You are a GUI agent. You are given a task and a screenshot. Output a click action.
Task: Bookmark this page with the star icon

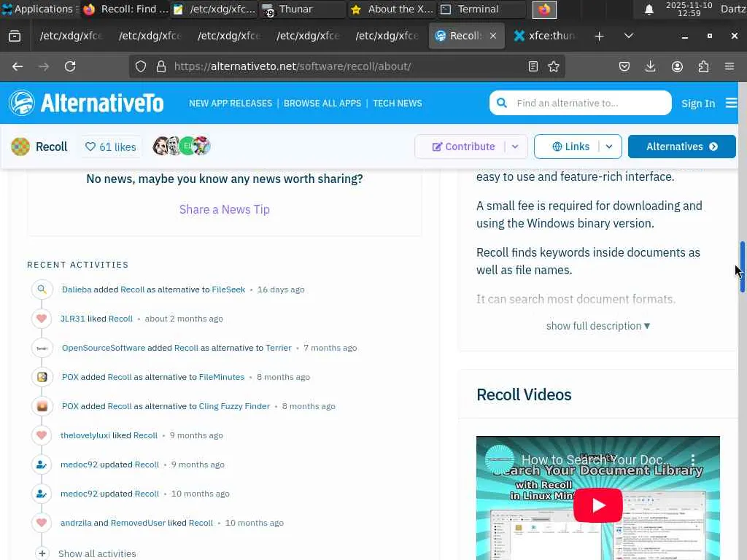[x=554, y=66]
